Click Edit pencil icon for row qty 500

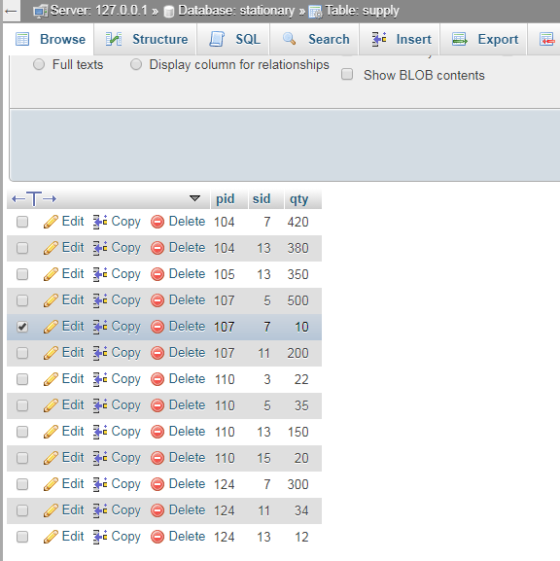click(50, 300)
